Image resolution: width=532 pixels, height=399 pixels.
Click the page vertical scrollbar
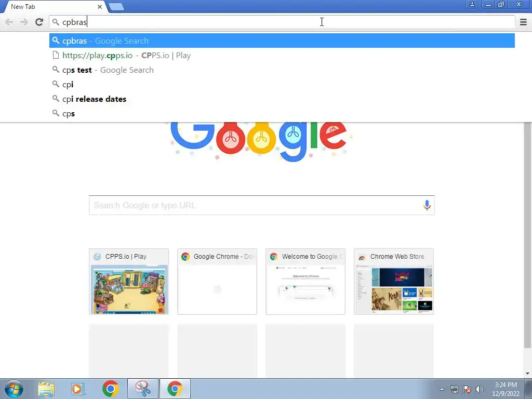tap(527, 234)
